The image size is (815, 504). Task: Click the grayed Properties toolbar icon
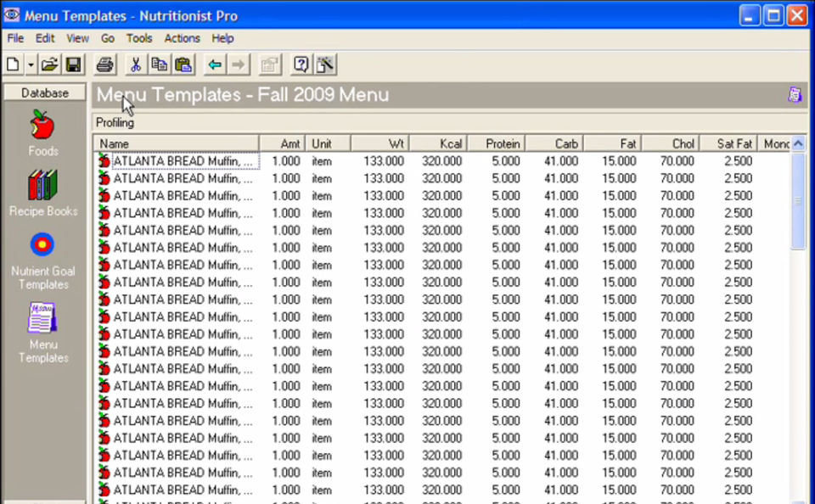tap(270, 65)
